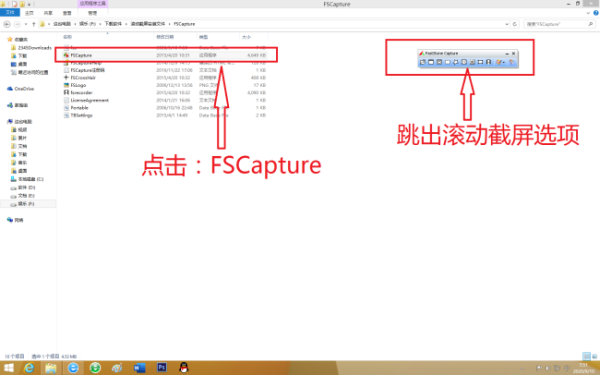Open Word from the taskbar

tap(139, 368)
